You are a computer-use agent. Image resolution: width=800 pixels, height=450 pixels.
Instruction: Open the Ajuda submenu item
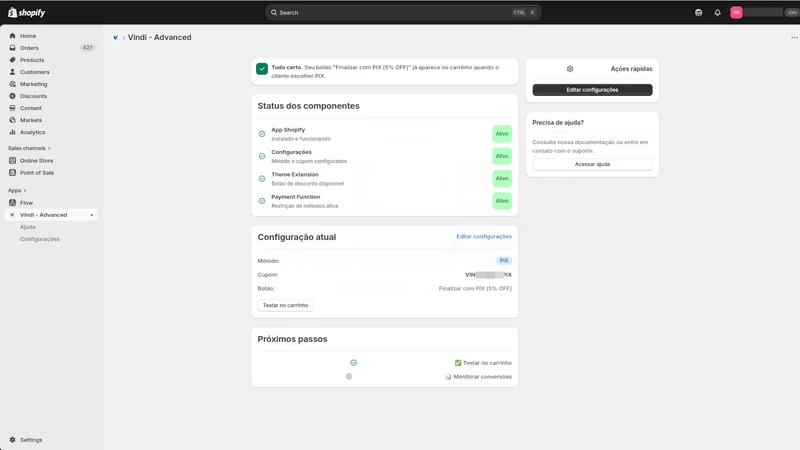pos(28,227)
